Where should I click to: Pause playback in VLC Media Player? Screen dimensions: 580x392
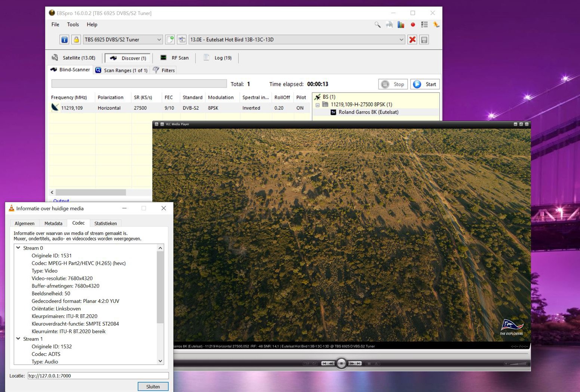(x=341, y=364)
